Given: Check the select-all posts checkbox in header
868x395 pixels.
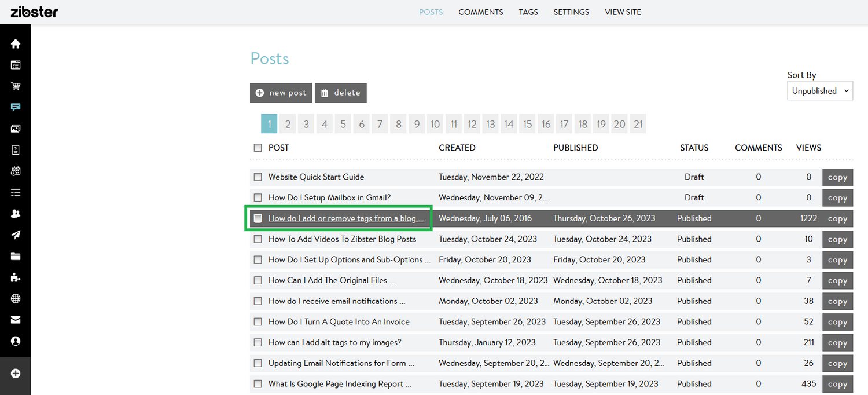Looking at the screenshot, I should (258, 148).
